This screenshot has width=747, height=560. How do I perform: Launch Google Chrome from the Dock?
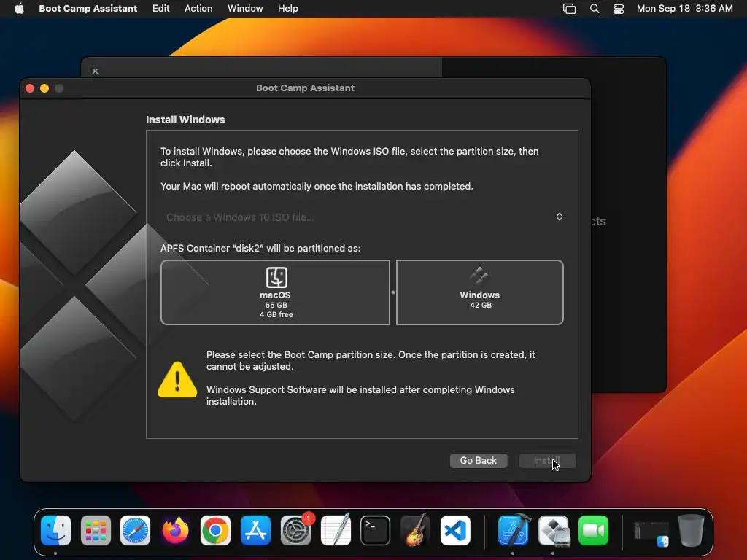[x=215, y=531]
